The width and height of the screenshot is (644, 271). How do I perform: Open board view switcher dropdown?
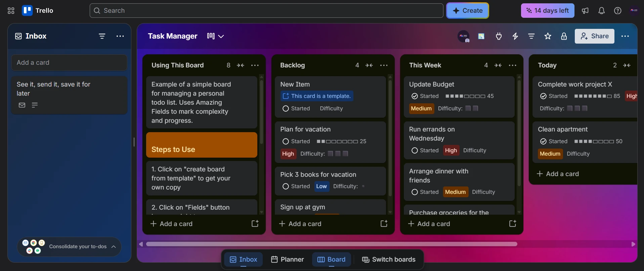(215, 36)
